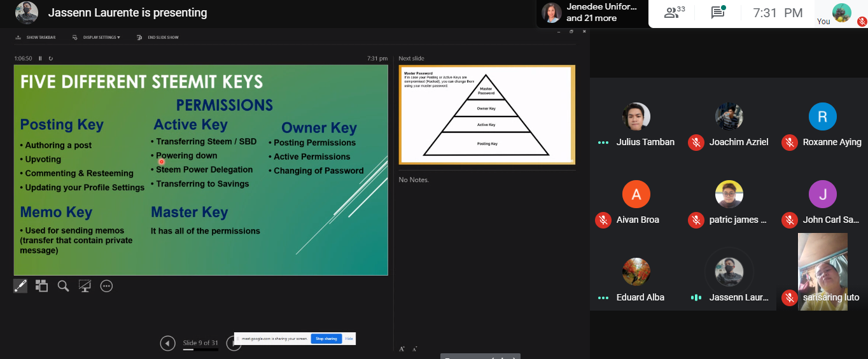Click elapsed time 1:06:50 readout
This screenshot has width=868, height=359.
click(x=23, y=59)
